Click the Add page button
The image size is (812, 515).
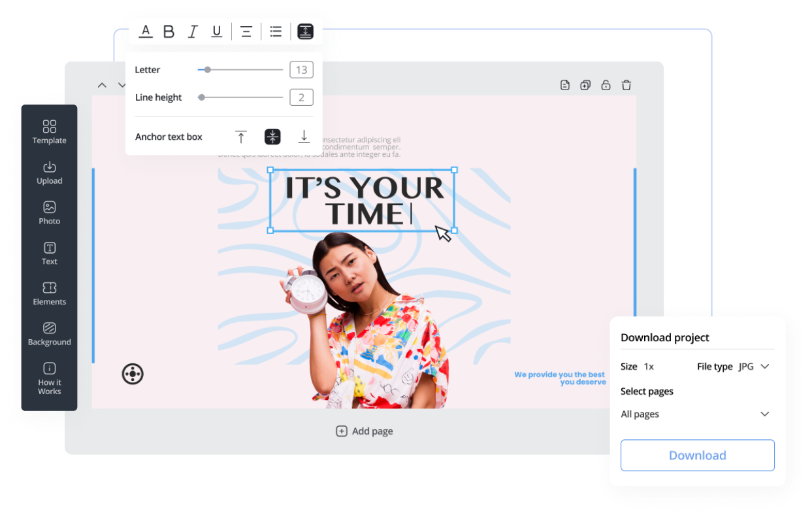tap(365, 431)
